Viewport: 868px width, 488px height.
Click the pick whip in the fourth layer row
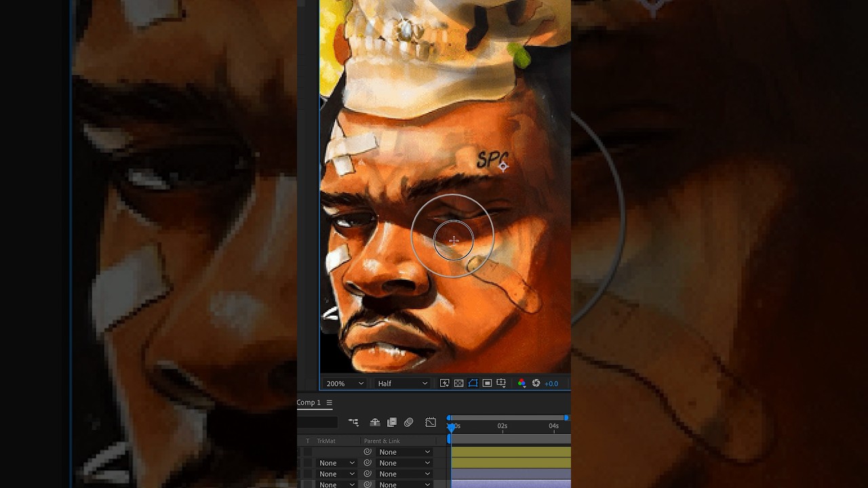[x=368, y=485]
